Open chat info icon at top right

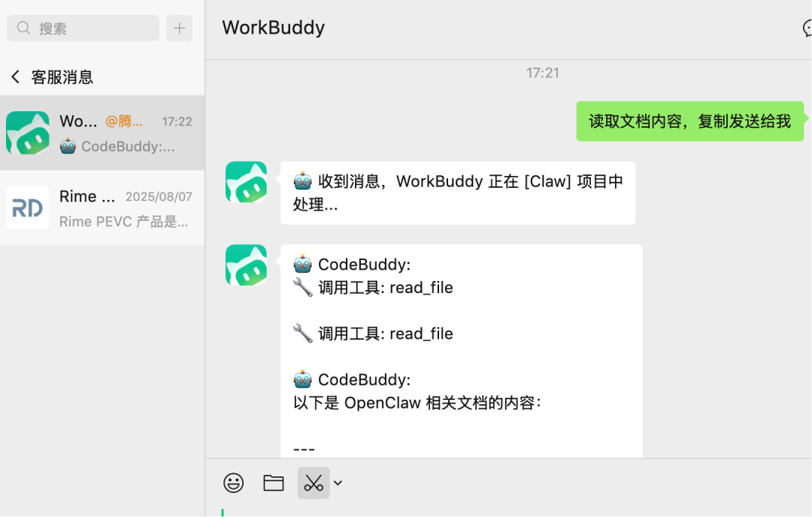tap(807, 28)
